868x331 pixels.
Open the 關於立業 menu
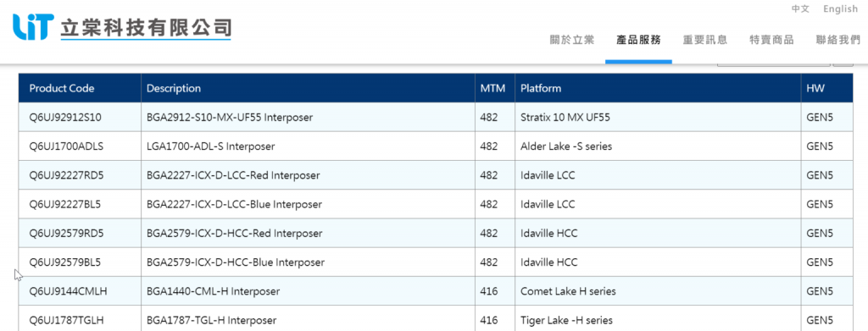pos(572,40)
